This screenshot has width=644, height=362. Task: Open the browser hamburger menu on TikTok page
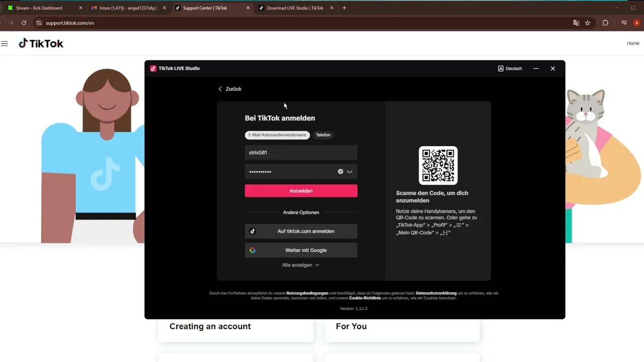tap(5, 44)
